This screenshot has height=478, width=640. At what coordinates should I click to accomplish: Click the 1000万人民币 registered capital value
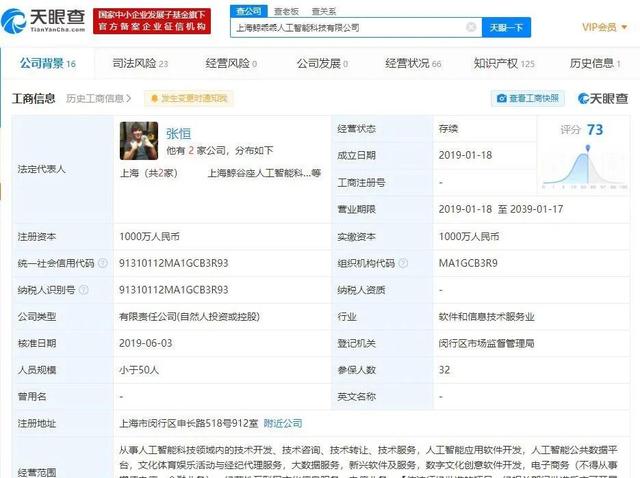click(x=149, y=236)
